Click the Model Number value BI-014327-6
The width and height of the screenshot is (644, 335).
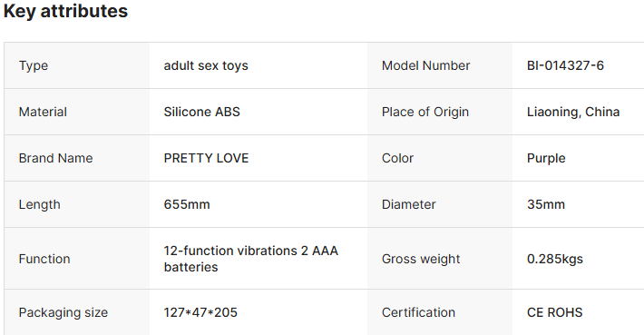pos(565,65)
